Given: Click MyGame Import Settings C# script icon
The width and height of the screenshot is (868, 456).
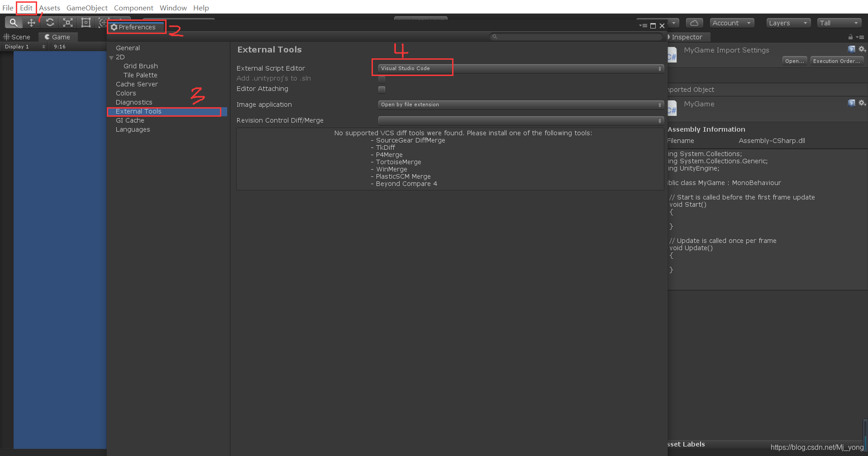Looking at the screenshot, I should point(672,56).
